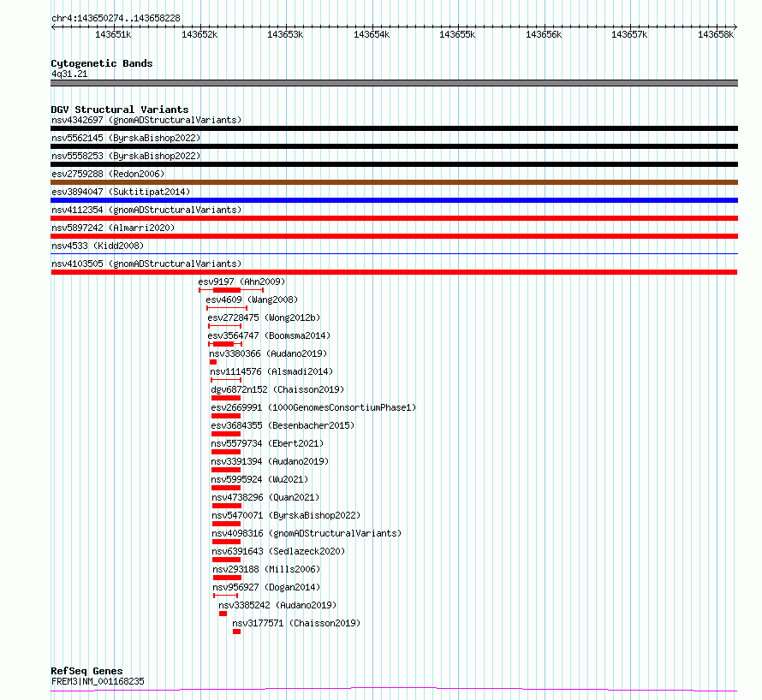762x700 pixels.
Task: Click the red nsv4103505 variant bar
Action: pos(394,272)
